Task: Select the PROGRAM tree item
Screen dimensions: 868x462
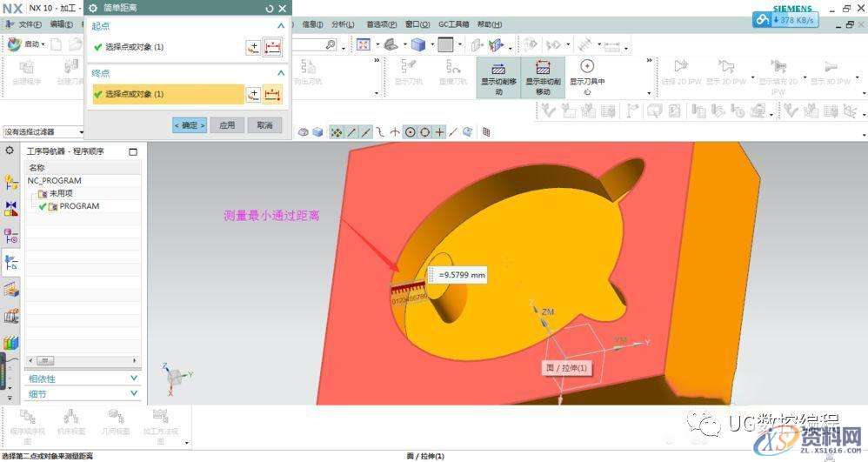Action: pos(79,206)
